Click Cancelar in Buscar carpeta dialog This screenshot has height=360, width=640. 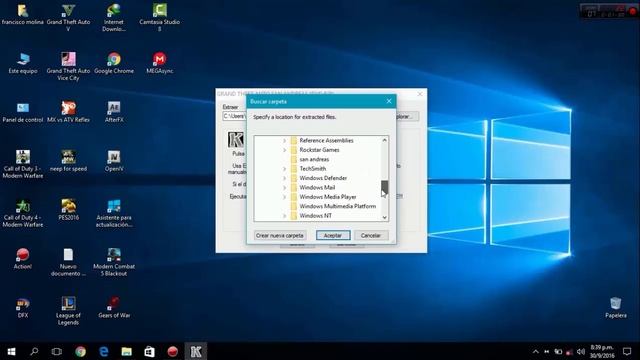[371, 236]
